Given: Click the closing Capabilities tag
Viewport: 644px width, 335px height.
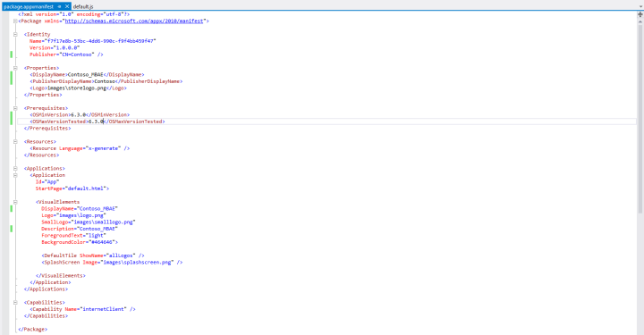Looking at the screenshot, I should click(46, 316).
